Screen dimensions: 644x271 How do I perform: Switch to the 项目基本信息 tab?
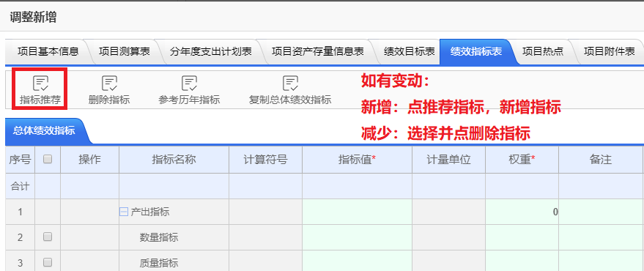48,52
